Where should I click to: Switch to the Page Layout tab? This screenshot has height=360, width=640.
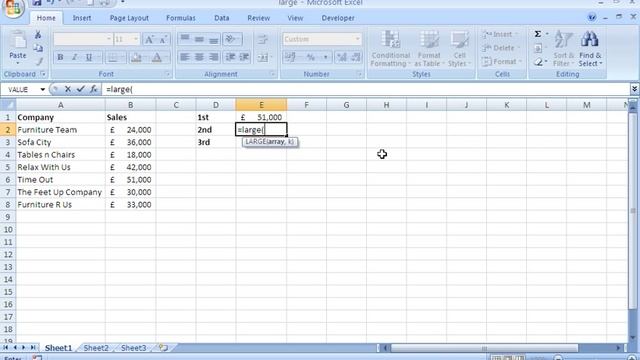[129, 18]
